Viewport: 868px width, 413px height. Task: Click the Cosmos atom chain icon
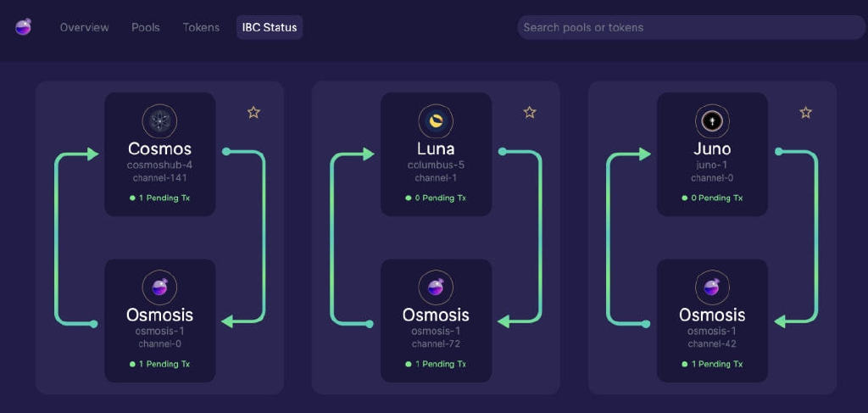pyautogui.click(x=159, y=121)
